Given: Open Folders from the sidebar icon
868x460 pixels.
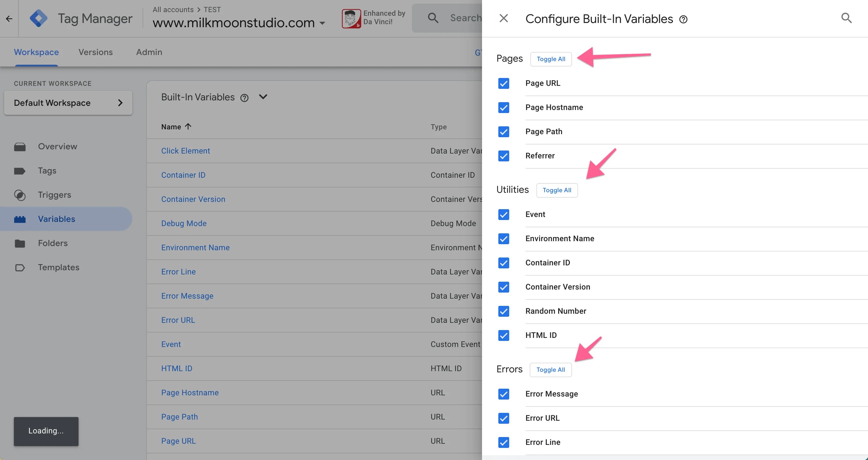Looking at the screenshot, I should point(20,243).
